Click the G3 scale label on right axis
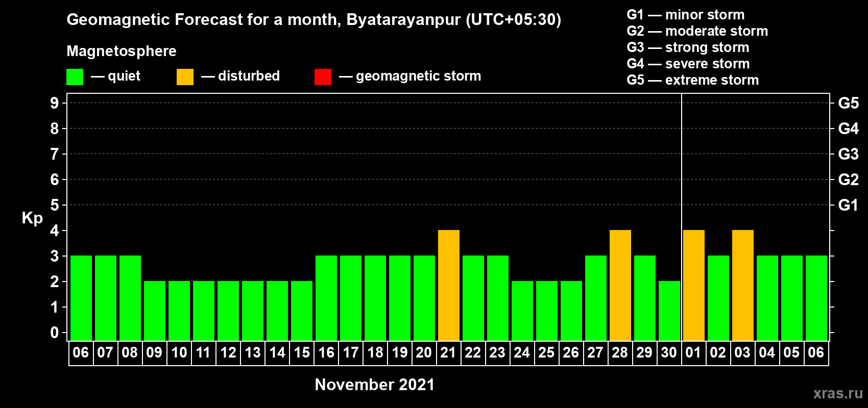Screen dimensions: 868x408 click(849, 154)
